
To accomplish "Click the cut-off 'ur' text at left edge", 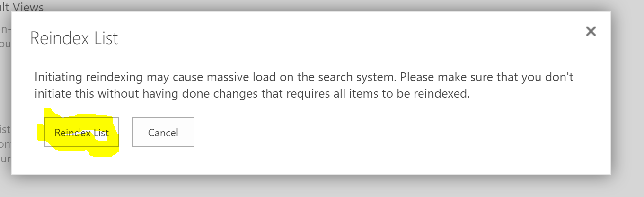I will pos(5,159).
